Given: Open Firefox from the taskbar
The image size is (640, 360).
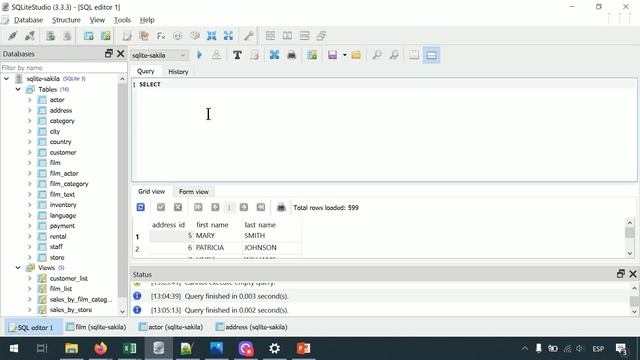Looking at the screenshot, I should tap(100, 348).
